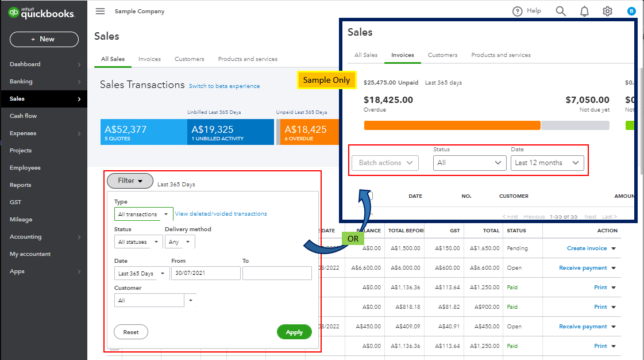644x360 pixels.
Task: Open the Customer All dropdown
Action: (x=155, y=300)
